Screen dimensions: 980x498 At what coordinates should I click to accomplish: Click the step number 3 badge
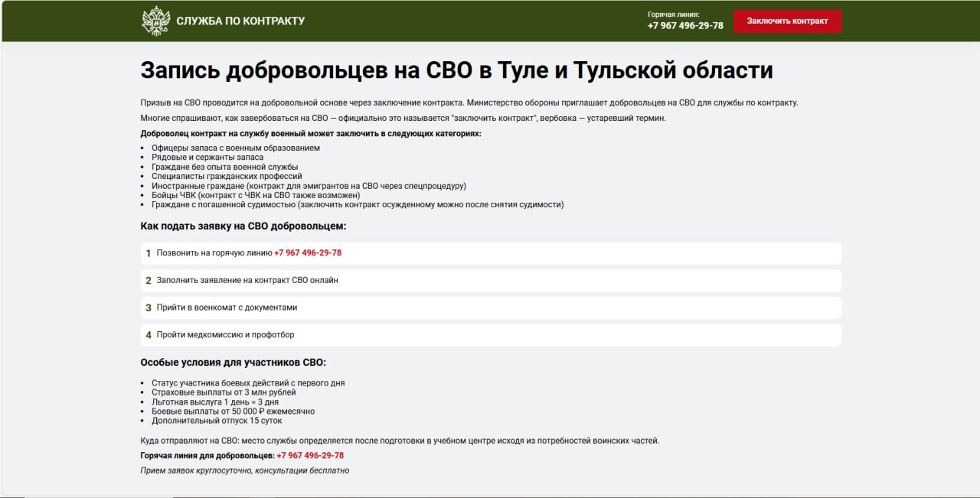[x=149, y=308]
